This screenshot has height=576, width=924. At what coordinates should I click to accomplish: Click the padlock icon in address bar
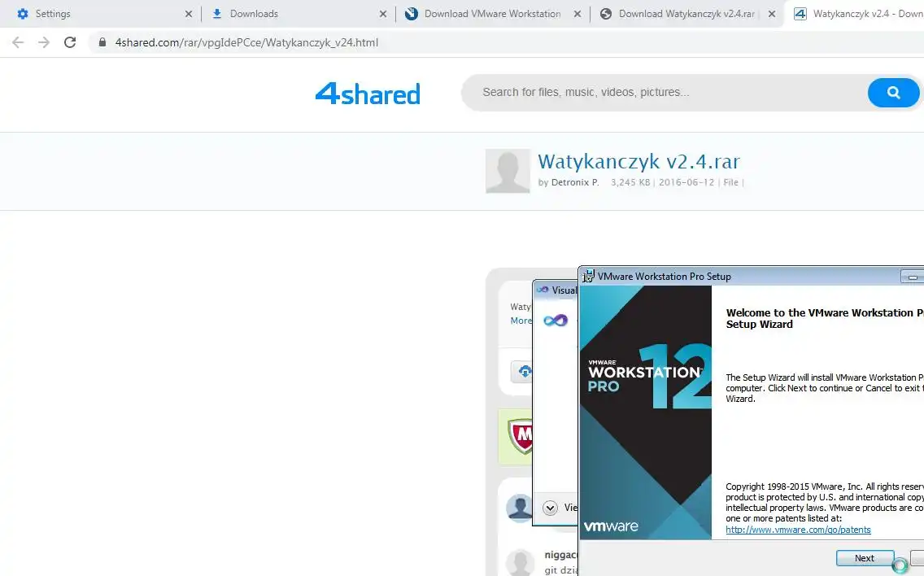tap(102, 42)
